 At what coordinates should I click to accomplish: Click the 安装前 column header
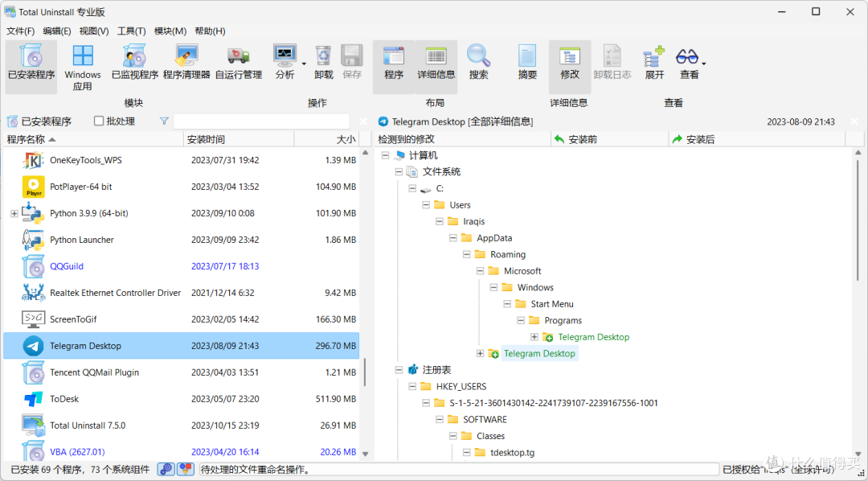click(x=609, y=139)
